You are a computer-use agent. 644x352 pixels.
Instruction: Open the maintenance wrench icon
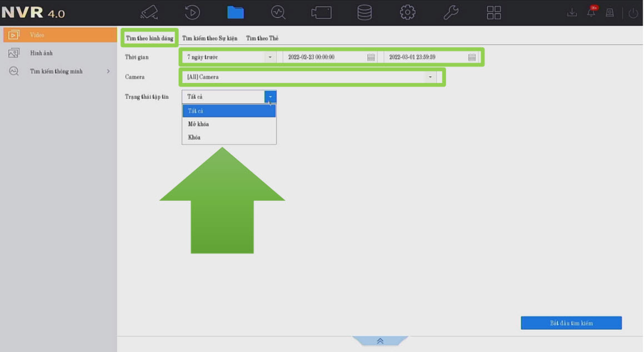point(451,12)
